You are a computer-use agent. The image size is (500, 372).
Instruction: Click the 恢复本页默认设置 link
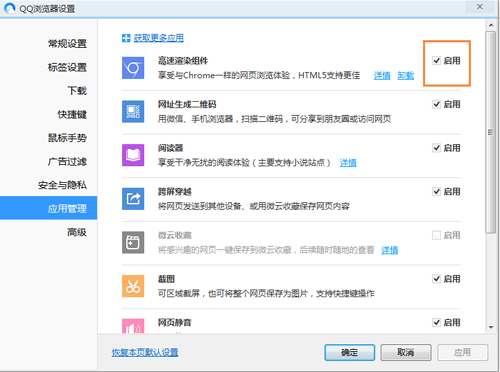(x=145, y=352)
